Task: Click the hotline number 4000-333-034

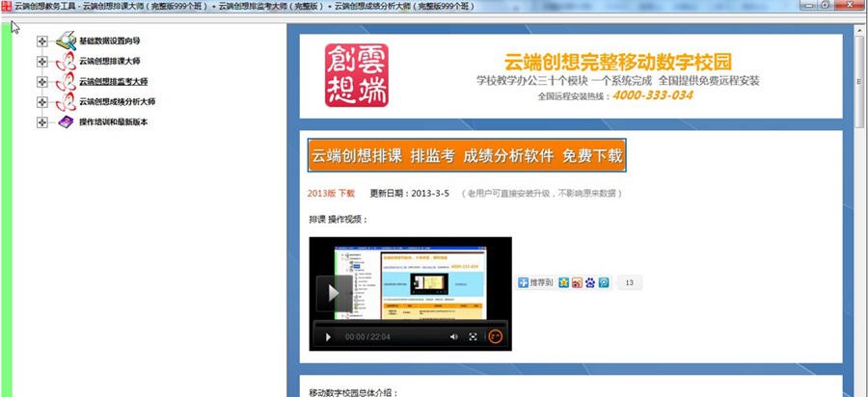Action: [x=653, y=95]
